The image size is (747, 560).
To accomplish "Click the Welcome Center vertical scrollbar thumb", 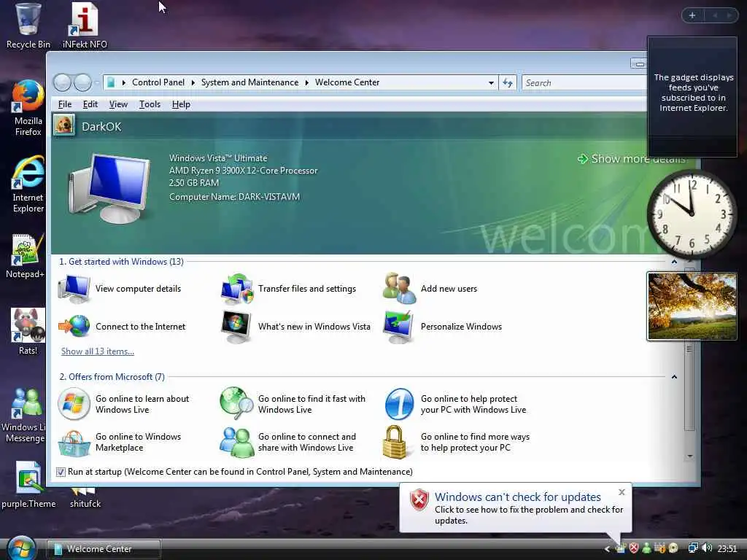I will click(689, 350).
